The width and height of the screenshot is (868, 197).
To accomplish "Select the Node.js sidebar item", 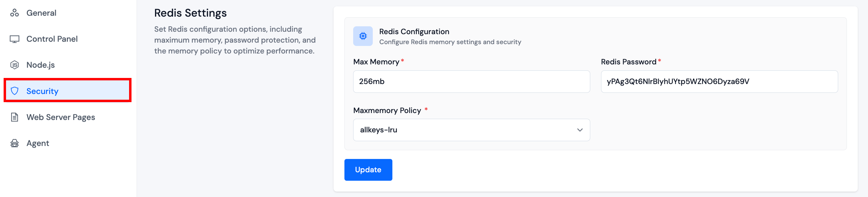I will pos(40,65).
